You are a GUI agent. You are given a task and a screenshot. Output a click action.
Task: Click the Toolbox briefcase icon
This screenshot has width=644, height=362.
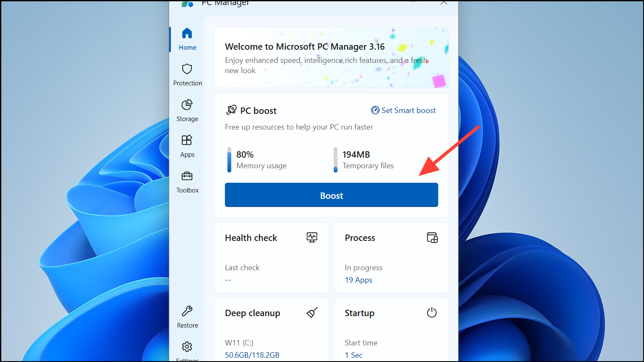click(187, 176)
